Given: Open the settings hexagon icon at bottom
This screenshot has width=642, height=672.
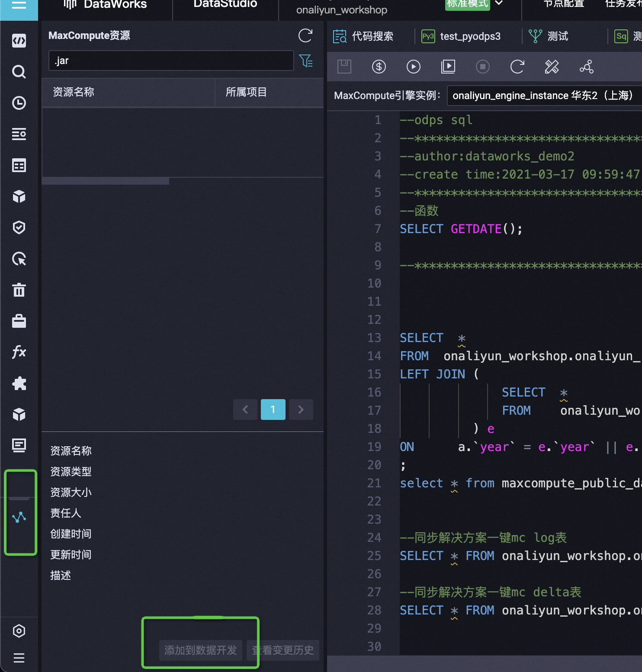Looking at the screenshot, I should coord(19,631).
